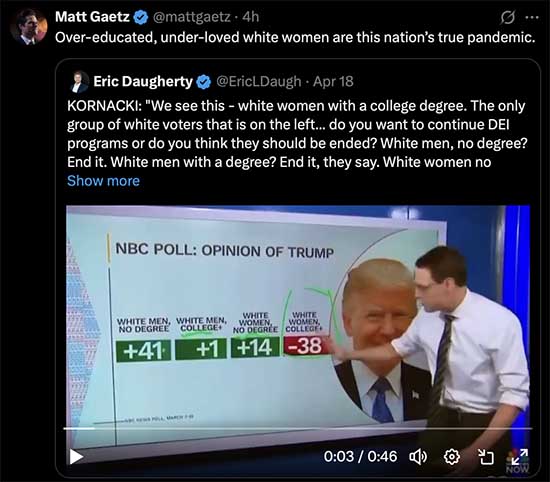Click Eric Daugherty's small avatar
This screenshot has width=550, height=482.
point(79,82)
